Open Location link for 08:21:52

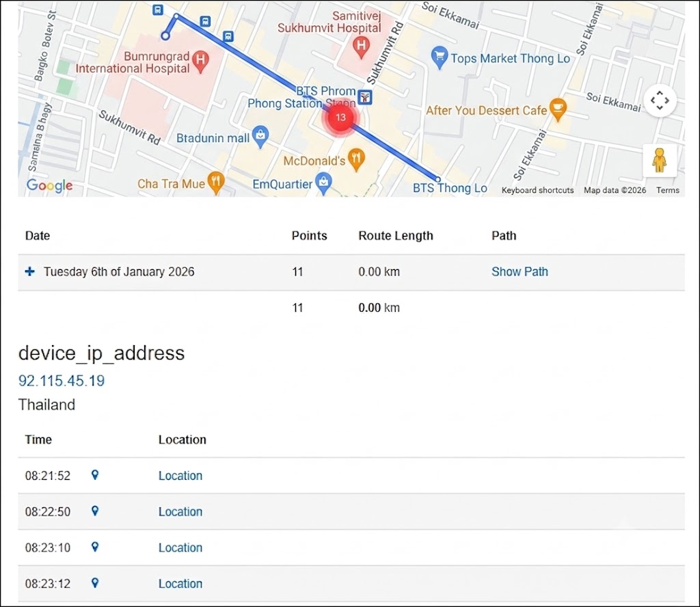(x=180, y=476)
